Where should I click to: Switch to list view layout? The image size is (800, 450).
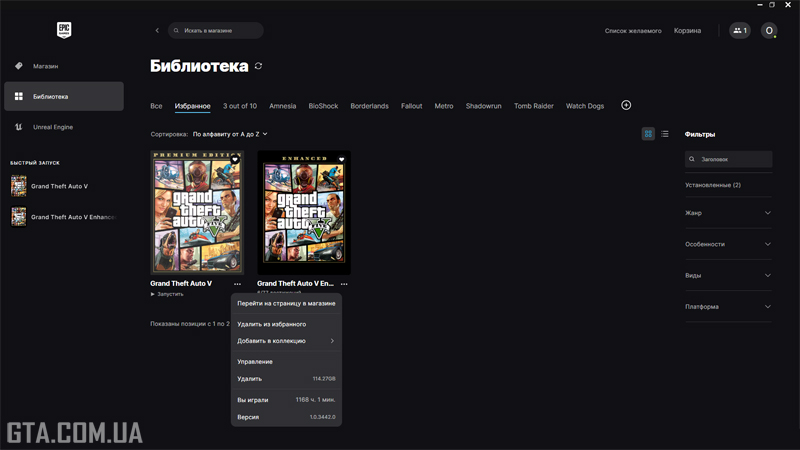coord(665,134)
